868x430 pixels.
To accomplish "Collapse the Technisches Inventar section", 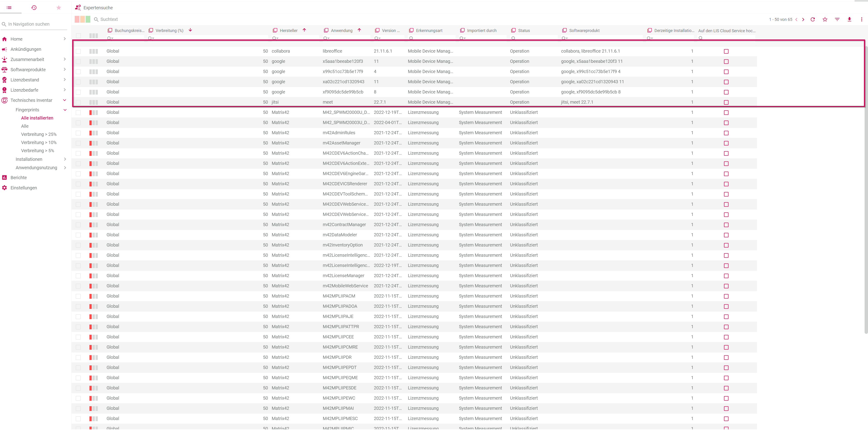I will 65,100.
